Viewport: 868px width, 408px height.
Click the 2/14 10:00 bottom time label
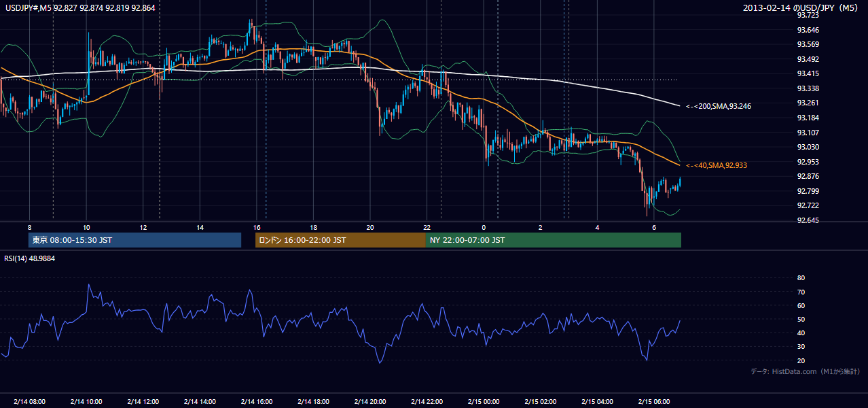coord(86,401)
